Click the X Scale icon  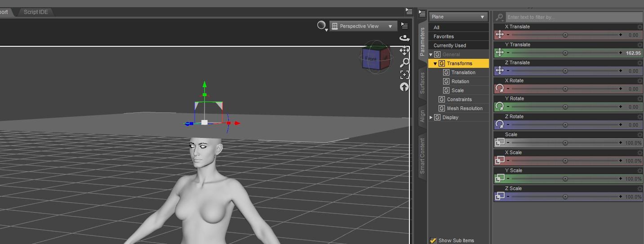coord(499,160)
